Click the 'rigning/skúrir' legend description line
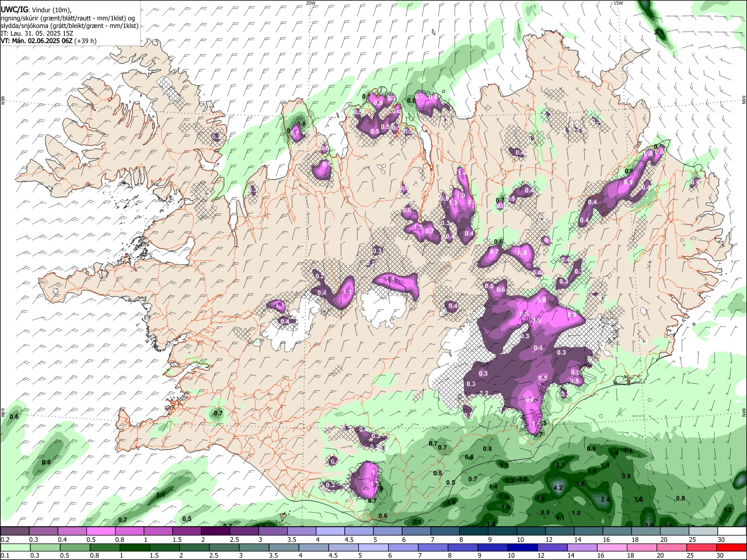The height and width of the screenshot is (560, 747). [x=68, y=17]
